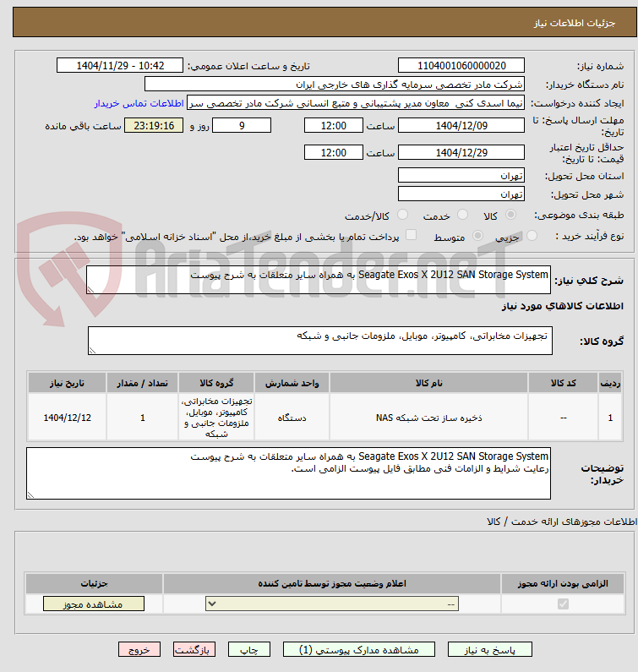Select the کالا/خدمت radio button
Image resolution: width=638 pixels, height=672 pixels.
tap(402, 215)
